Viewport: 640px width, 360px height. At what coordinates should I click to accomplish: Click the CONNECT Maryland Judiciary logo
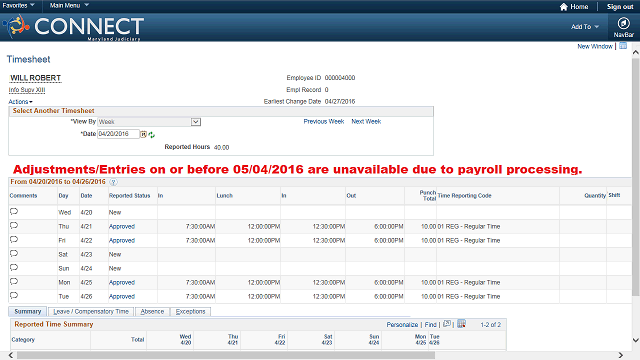(73, 27)
